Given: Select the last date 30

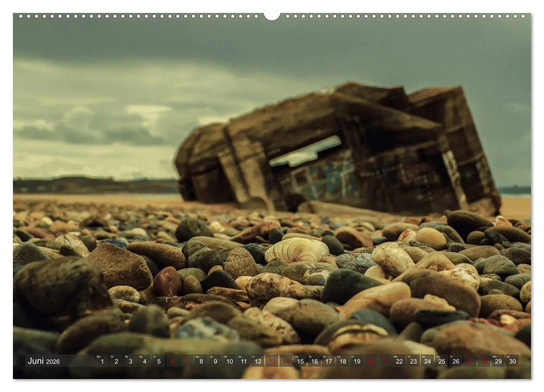Looking at the screenshot, I should tap(512, 361).
